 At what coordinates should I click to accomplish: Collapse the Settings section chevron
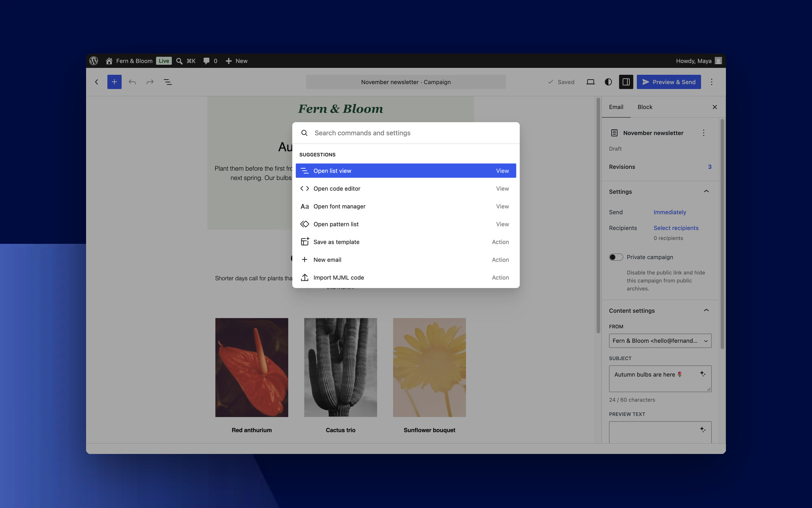coord(706,191)
